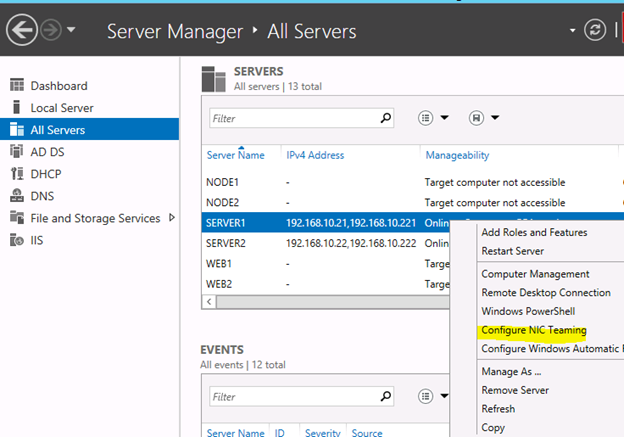
Task: Choose Refresh from context menu
Action: coord(498,409)
